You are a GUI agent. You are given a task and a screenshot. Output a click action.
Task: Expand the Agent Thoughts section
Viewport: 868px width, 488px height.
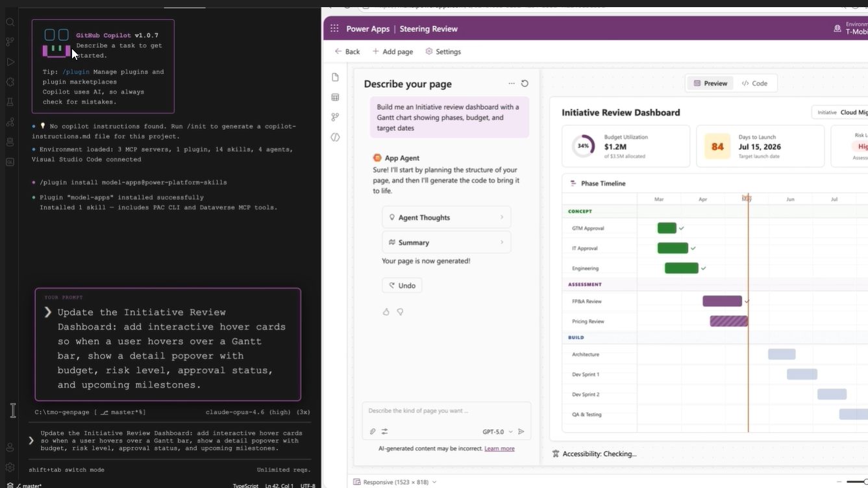tap(446, 217)
